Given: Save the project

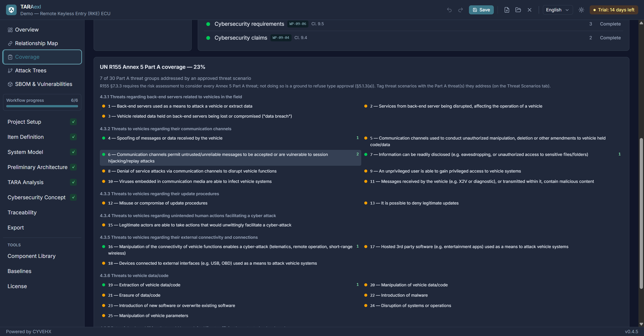Looking at the screenshot, I should tap(481, 10).
